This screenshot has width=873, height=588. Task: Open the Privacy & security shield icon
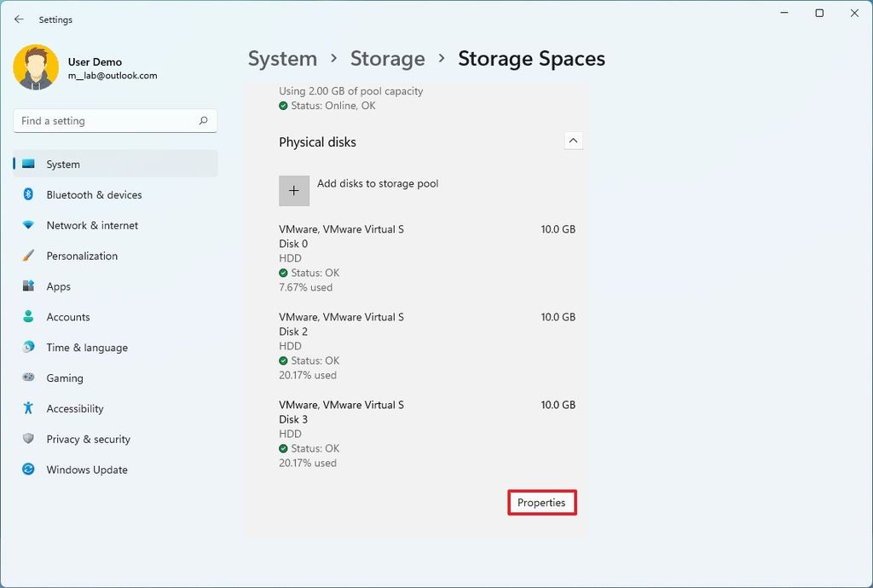26,439
